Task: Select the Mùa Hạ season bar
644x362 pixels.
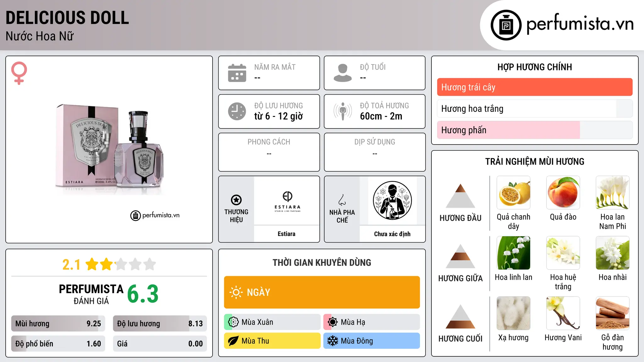Action: pyautogui.click(x=372, y=322)
